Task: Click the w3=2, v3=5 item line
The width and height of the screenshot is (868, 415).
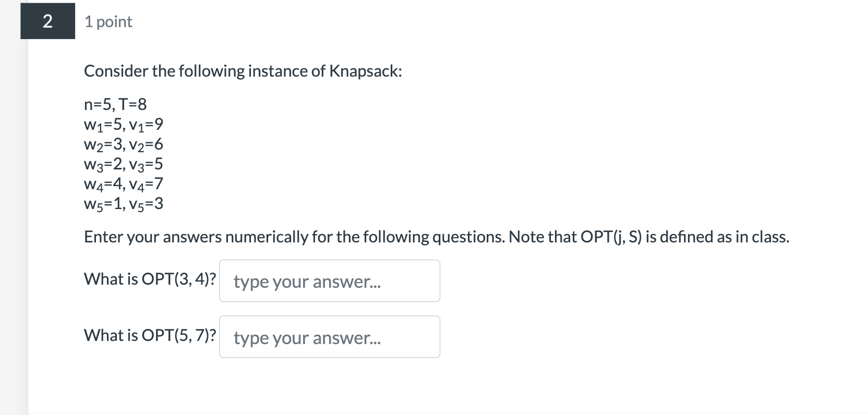Action: click(x=124, y=164)
